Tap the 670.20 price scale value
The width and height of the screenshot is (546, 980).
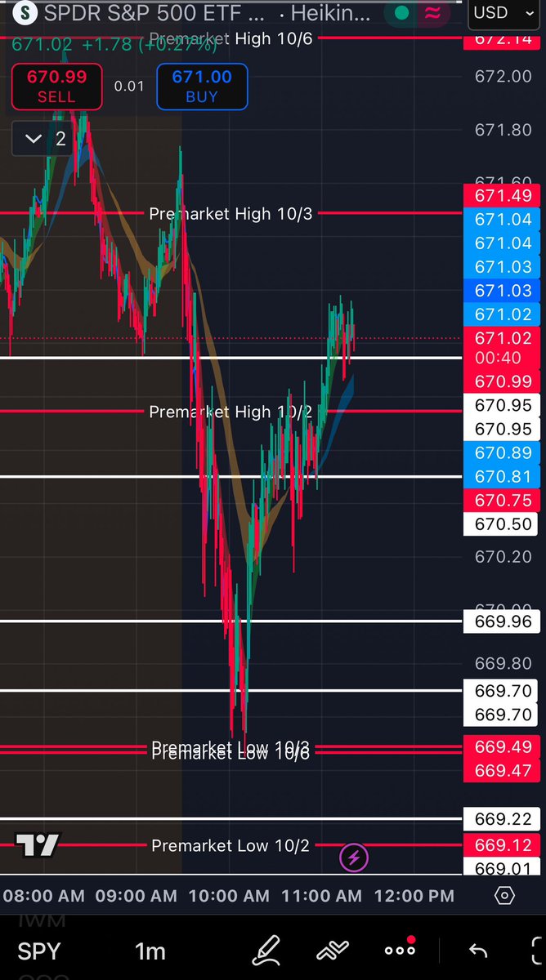pos(503,557)
